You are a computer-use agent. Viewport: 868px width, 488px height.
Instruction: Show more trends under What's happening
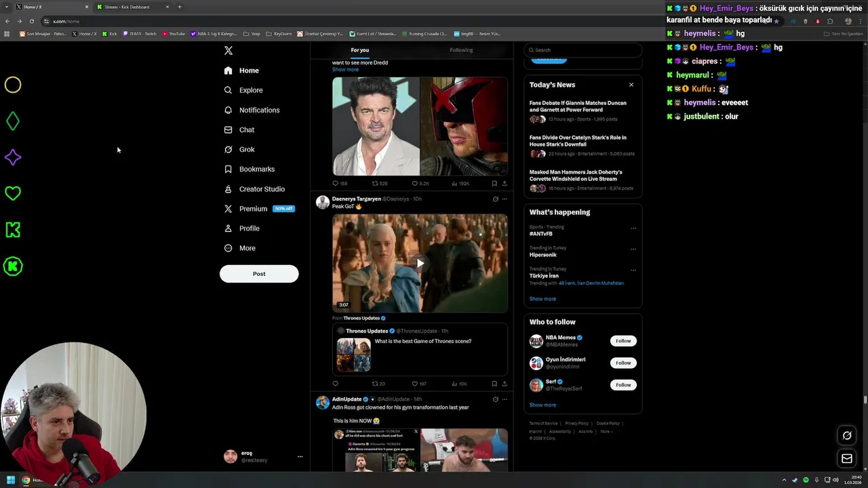[542, 299]
